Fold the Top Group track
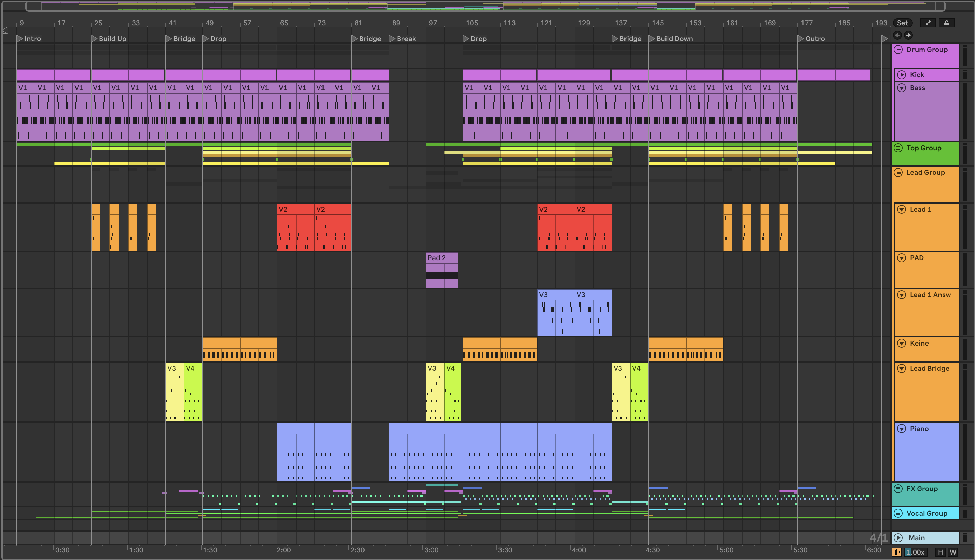The width and height of the screenshot is (975, 560). tap(898, 148)
